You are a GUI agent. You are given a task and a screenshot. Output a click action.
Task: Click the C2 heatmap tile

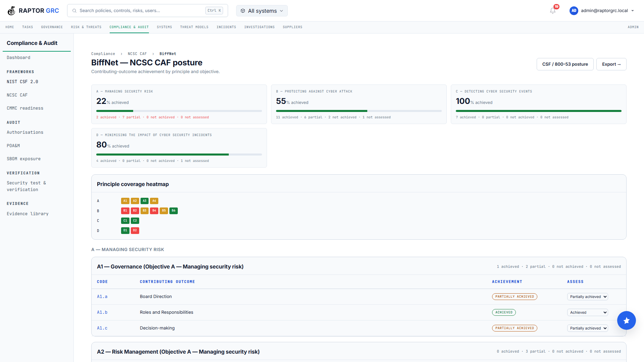tap(135, 221)
